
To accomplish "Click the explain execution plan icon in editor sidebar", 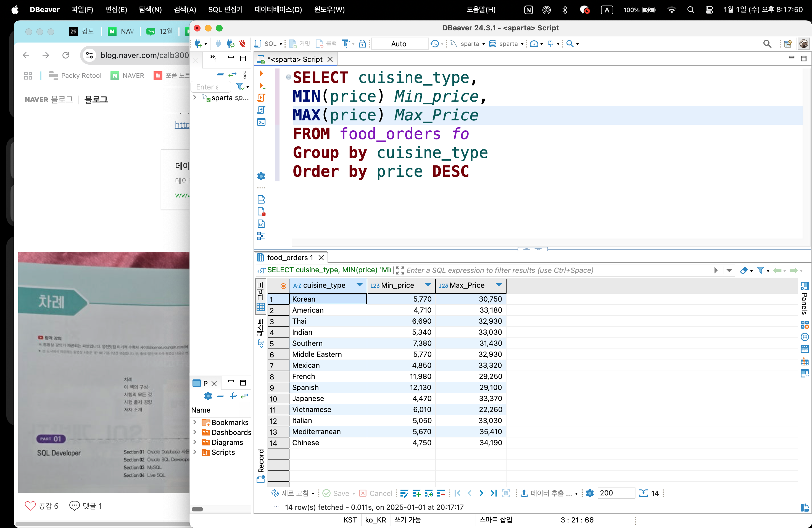I will click(261, 110).
